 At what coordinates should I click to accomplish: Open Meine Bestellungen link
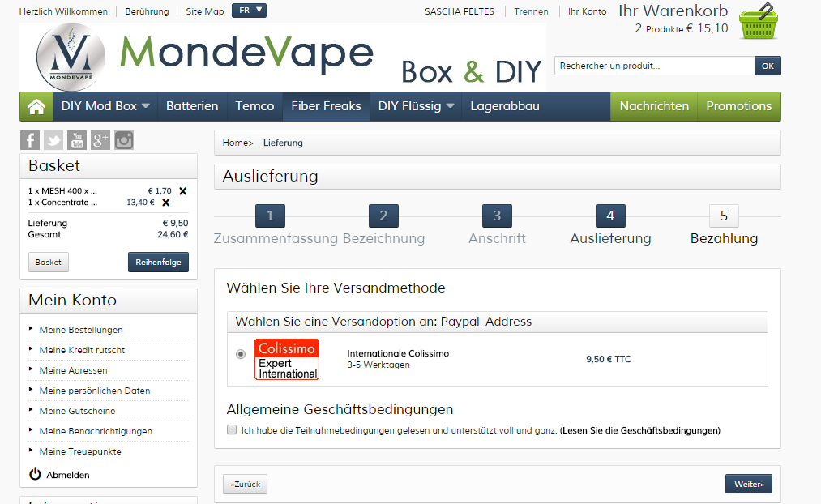[x=81, y=330]
